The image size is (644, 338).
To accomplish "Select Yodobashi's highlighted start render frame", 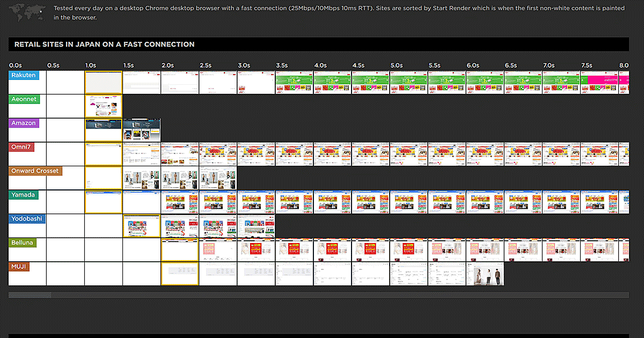I will tap(142, 226).
